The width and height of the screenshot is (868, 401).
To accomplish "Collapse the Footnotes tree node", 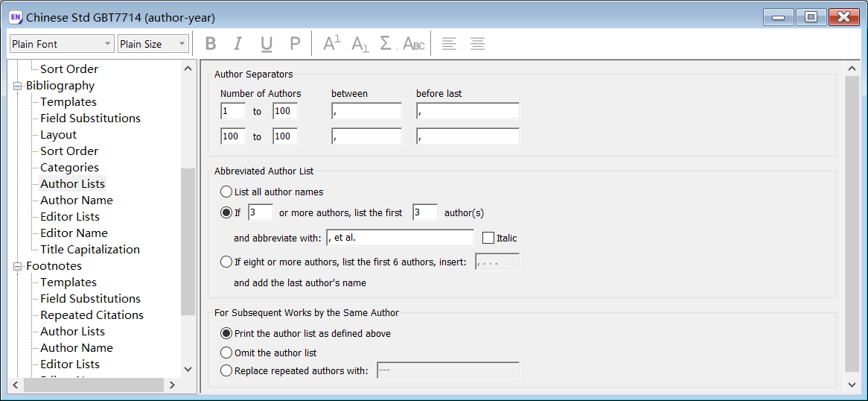I will 17,266.
